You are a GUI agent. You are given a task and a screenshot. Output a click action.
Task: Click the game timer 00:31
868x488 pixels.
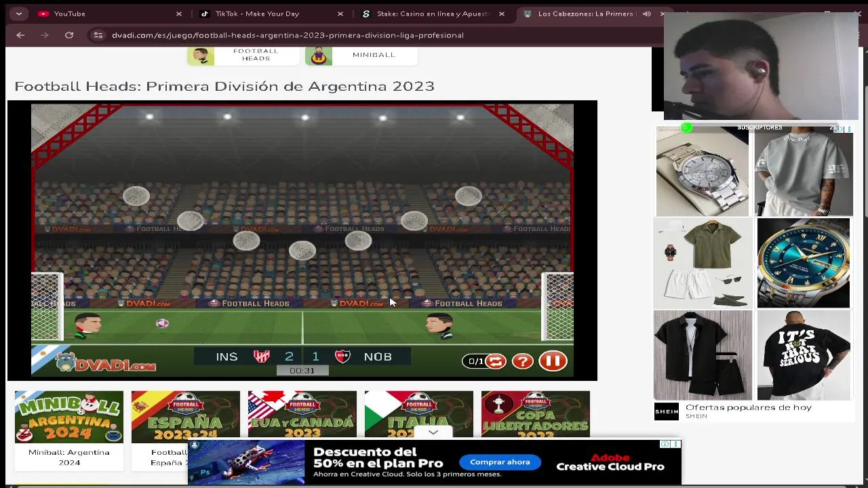(302, 371)
